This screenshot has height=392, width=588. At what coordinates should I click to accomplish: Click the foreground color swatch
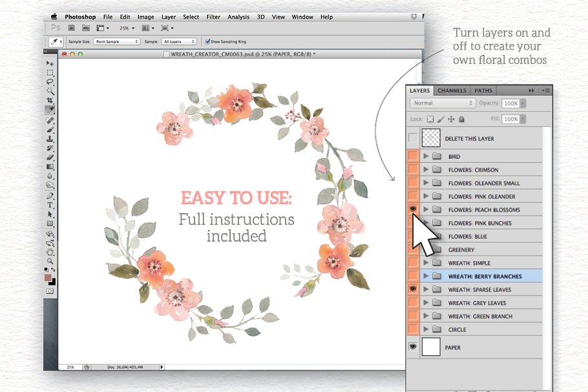pyautogui.click(x=47, y=277)
